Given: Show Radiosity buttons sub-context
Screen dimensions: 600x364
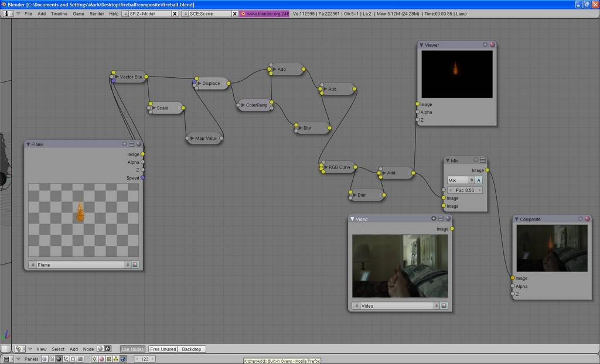Looking at the screenshot, I should [x=116, y=359].
